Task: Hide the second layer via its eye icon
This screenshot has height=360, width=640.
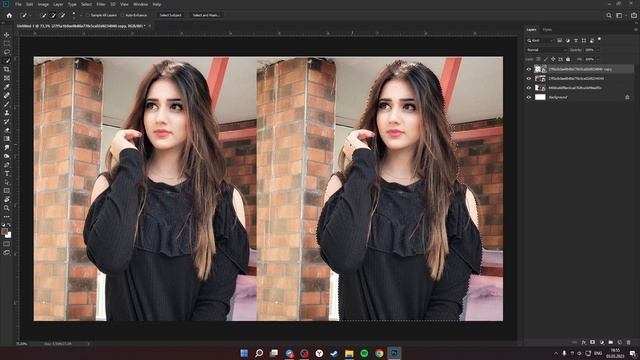Action: tap(529, 78)
